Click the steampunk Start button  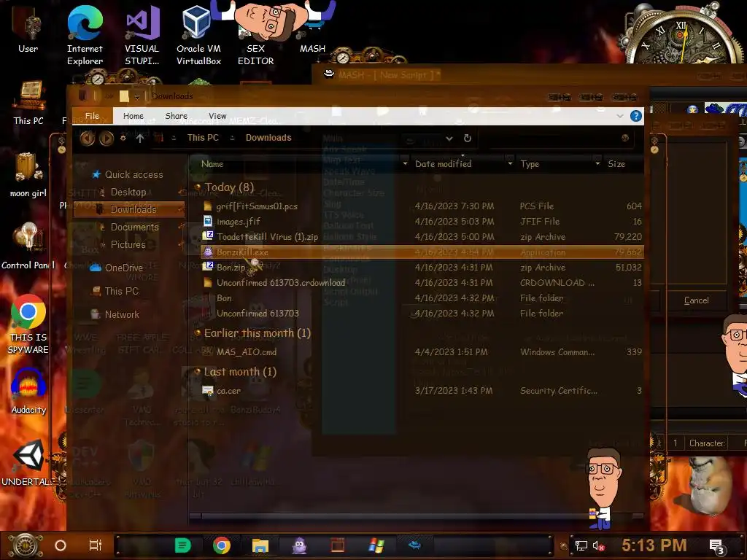coord(26,545)
